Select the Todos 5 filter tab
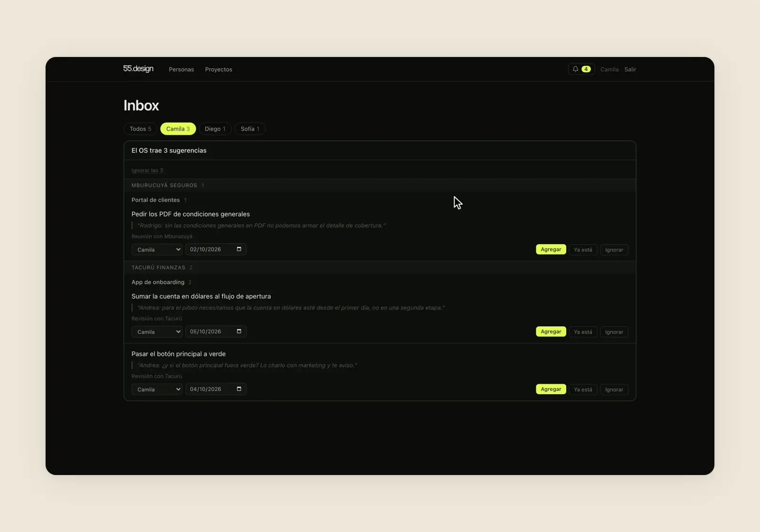Viewport: 760px width, 532px height. (141, 129)
